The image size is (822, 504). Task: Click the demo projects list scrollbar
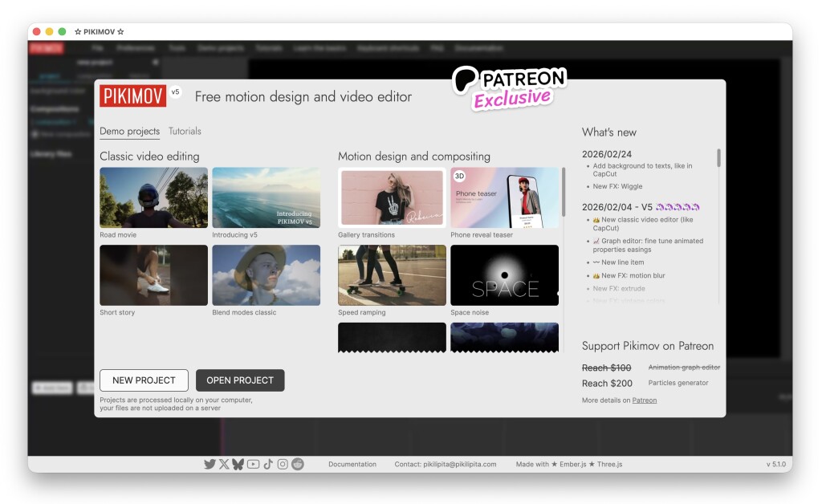(x=564, y=191)
